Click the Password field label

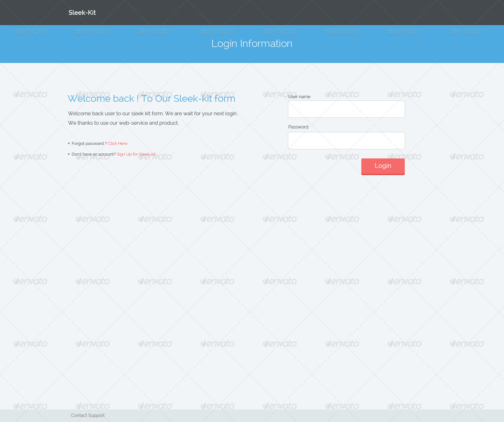tap(298, 127)
